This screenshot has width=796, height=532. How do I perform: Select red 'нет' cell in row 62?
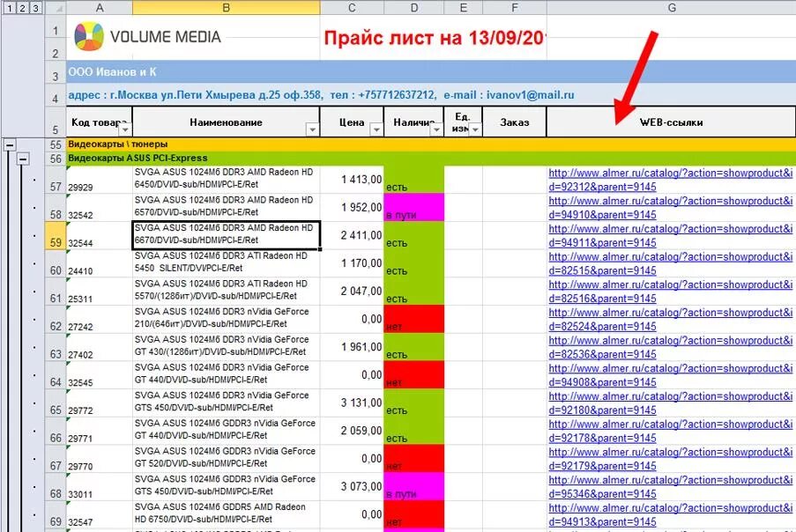pos(414,319)
